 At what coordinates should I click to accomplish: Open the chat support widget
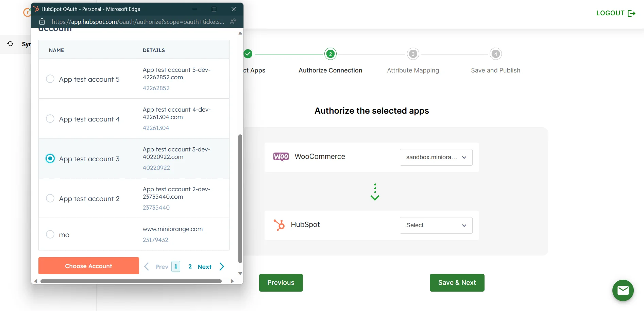click(x=623, y=290)
